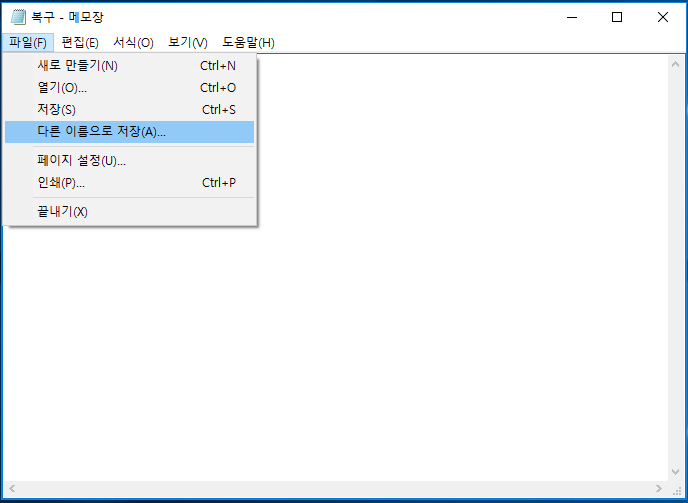Open the 파일(F) menu

click(28, 43)
